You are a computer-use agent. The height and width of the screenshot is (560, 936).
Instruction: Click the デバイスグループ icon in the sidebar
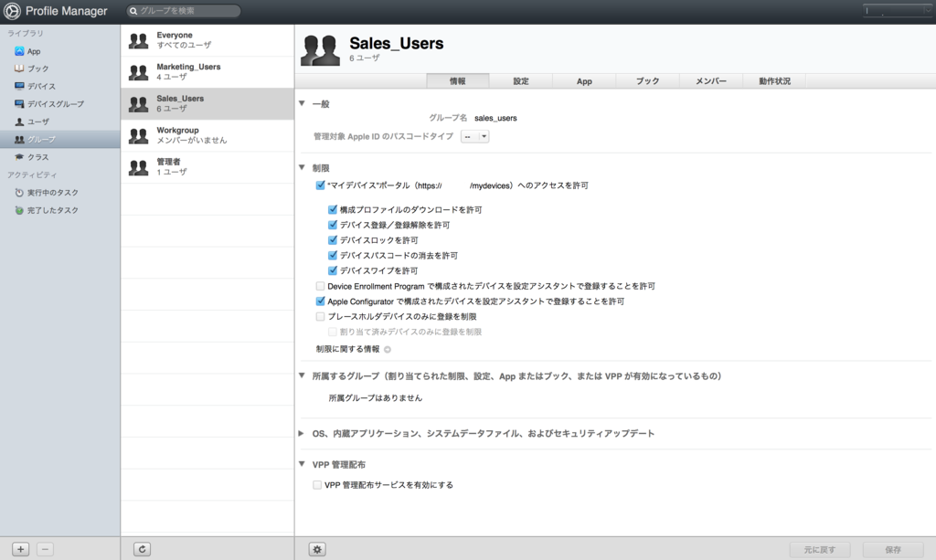click(19, 104)
